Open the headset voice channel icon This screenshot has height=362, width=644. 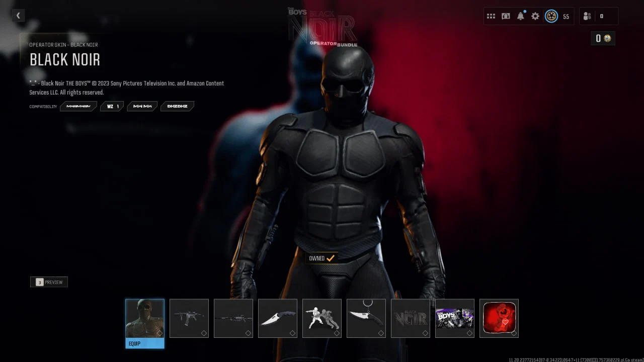[x=506, y=16]
